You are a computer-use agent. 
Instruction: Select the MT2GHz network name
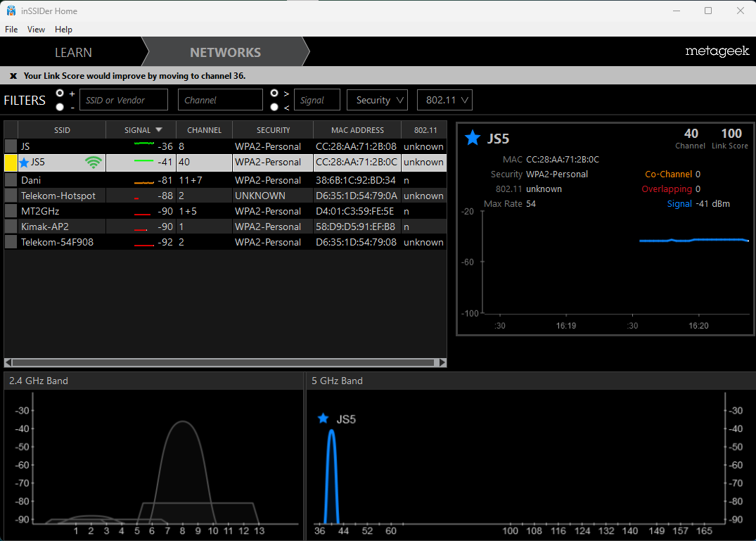pos(40,211)
